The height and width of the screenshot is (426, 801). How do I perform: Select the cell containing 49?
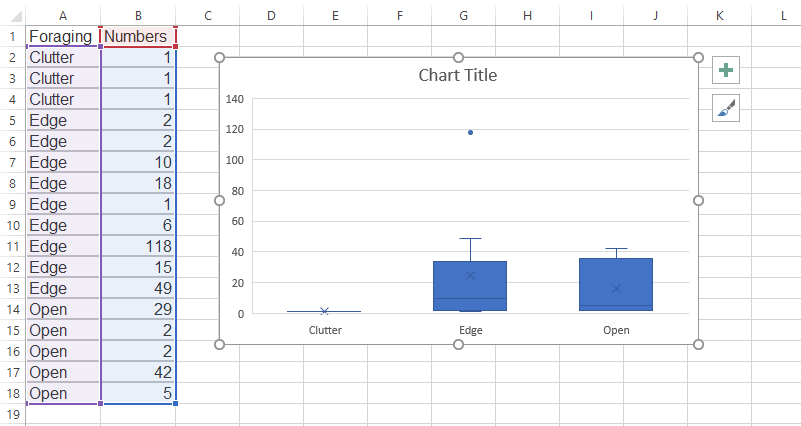[x=138, y=288]
